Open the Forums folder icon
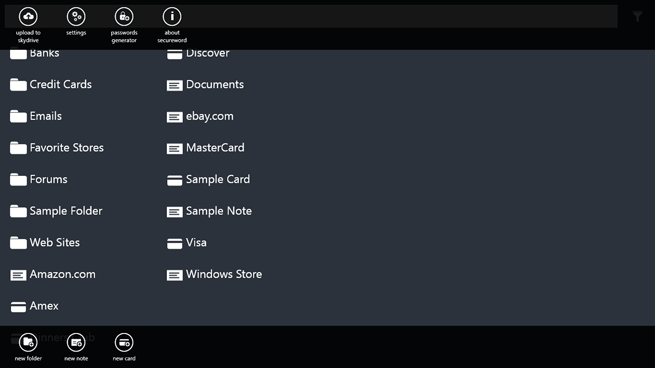 tap(18, 180)
